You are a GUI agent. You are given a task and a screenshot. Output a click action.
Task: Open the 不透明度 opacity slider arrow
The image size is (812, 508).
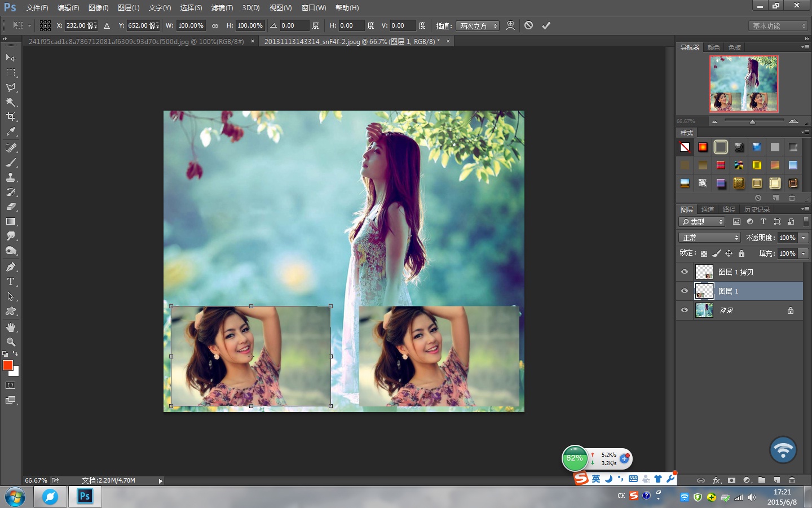coord(804,238)
